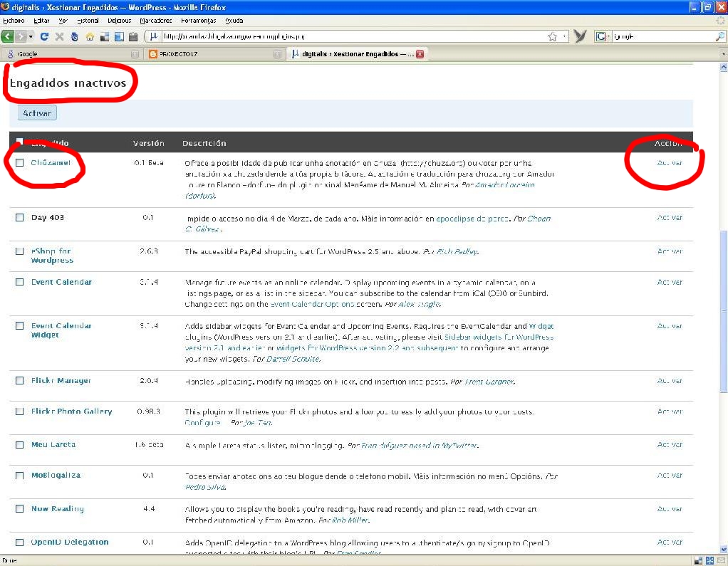Open the back/forward history dropdown arrow
The width and height of the screenshot is (728, 566).
(31, 36)
